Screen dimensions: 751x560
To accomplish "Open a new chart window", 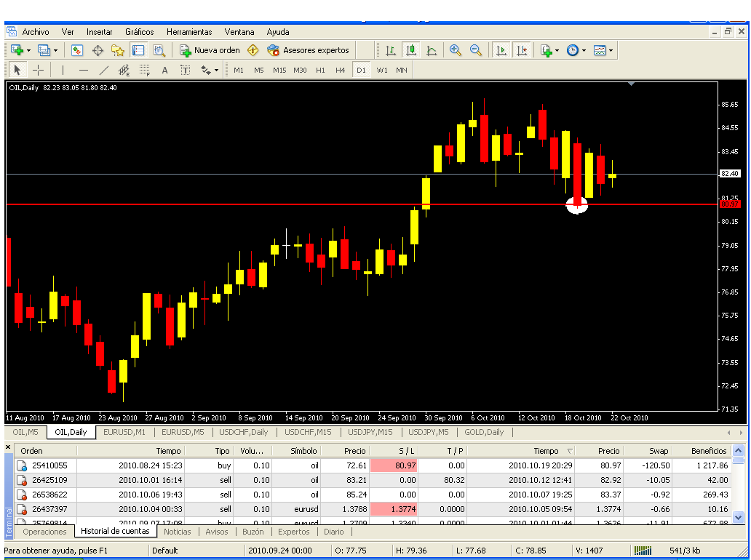I will (x=17, y=50).
